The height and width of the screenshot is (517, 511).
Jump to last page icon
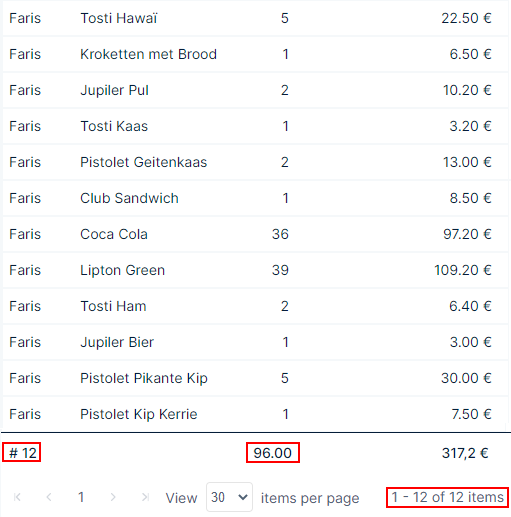(145, 497)
